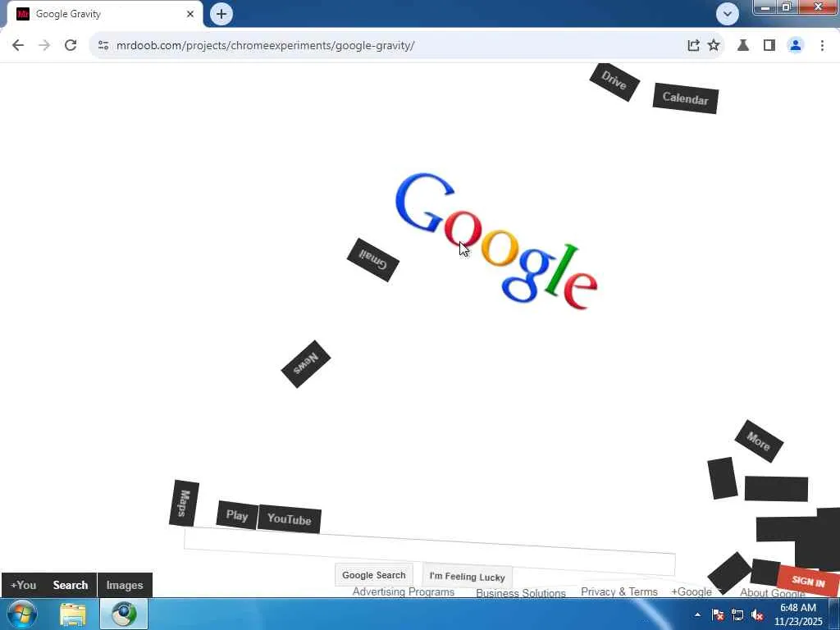Click the forward navigation arrow

(44, 46)
